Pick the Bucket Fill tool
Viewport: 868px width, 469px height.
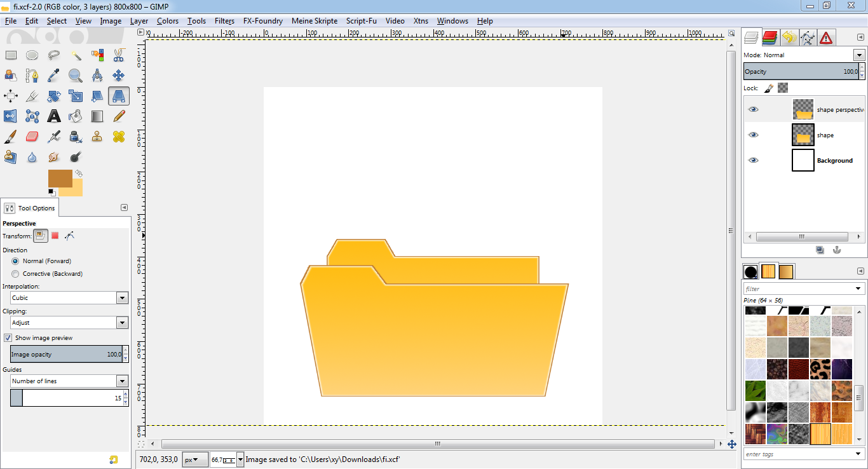coord(75,116)
